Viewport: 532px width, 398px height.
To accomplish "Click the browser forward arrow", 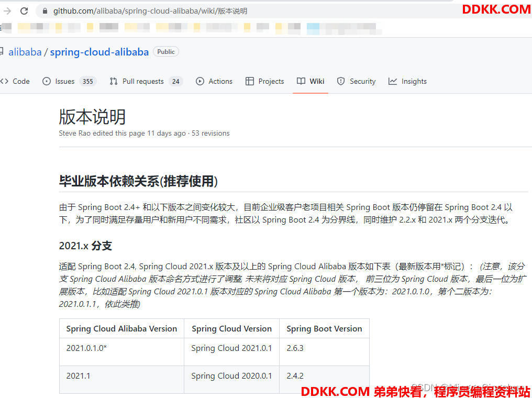I will (x=7, y=11).
